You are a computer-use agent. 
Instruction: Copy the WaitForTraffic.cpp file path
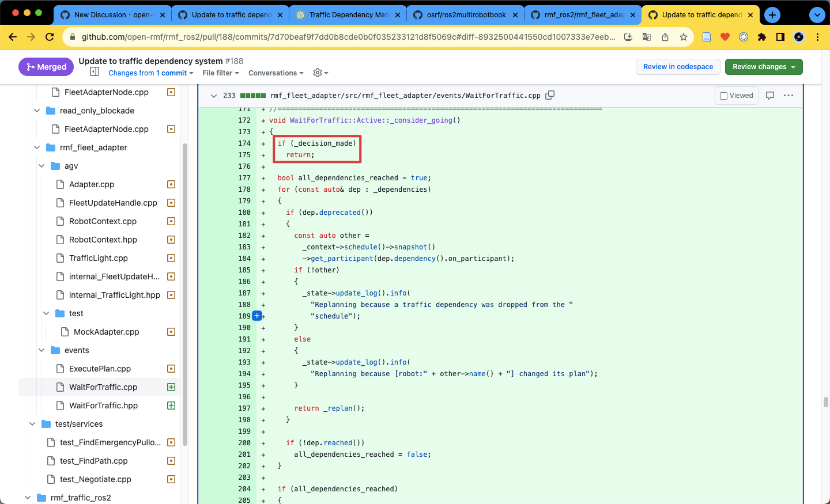point(550,95)
